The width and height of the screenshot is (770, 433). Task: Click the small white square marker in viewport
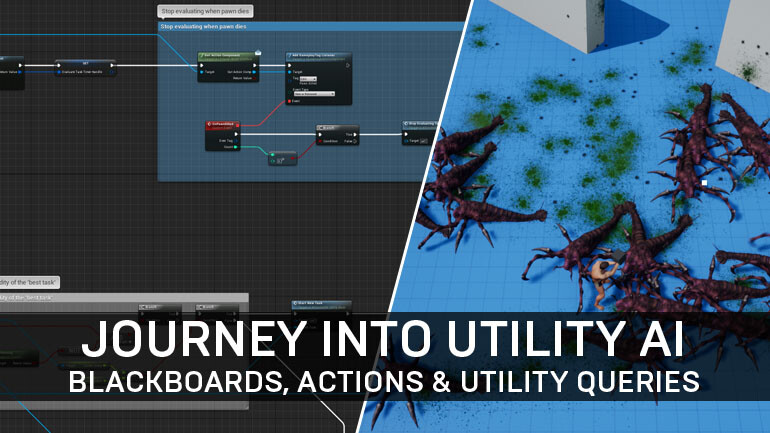coord(705,183)
